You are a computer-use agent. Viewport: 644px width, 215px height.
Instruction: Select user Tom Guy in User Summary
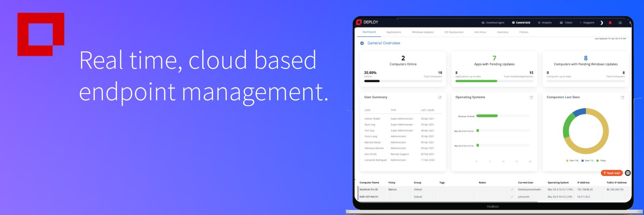[x=369, y=130]
